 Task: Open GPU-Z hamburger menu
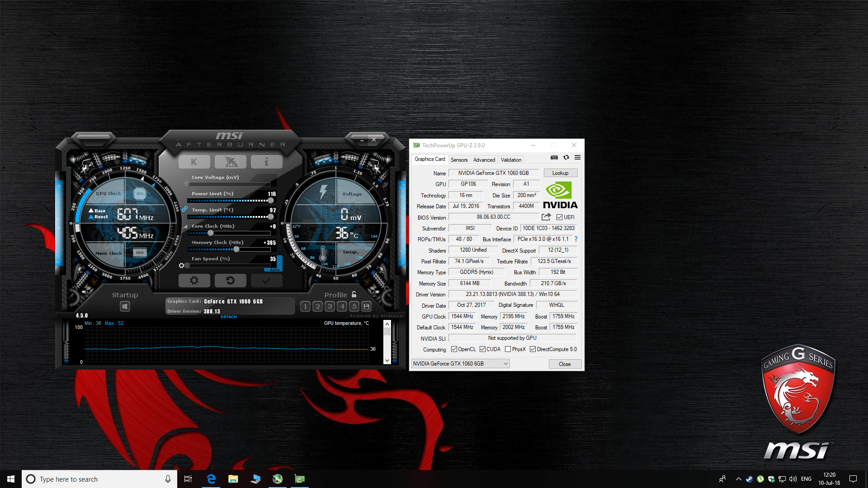[577, 157]
